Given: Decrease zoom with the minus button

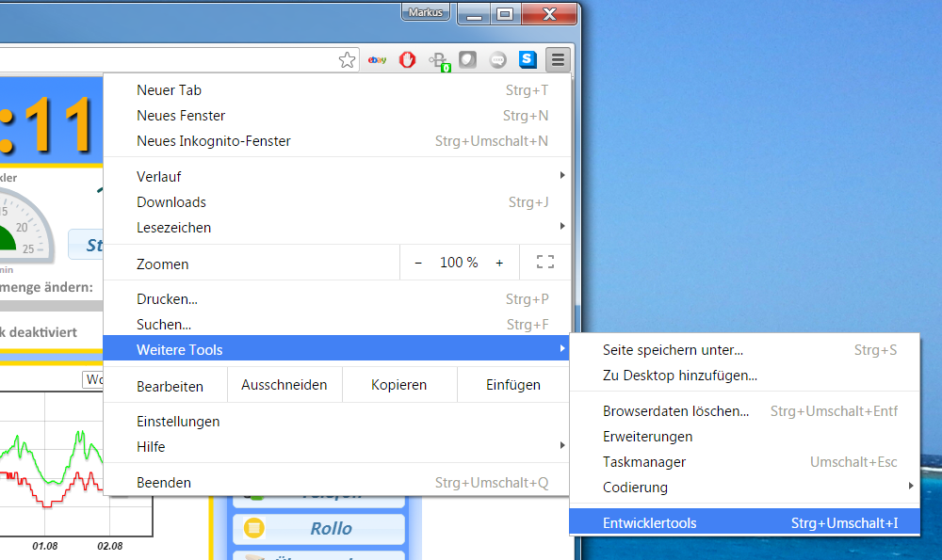Looking at the screenshot, I should click(418, 263).
